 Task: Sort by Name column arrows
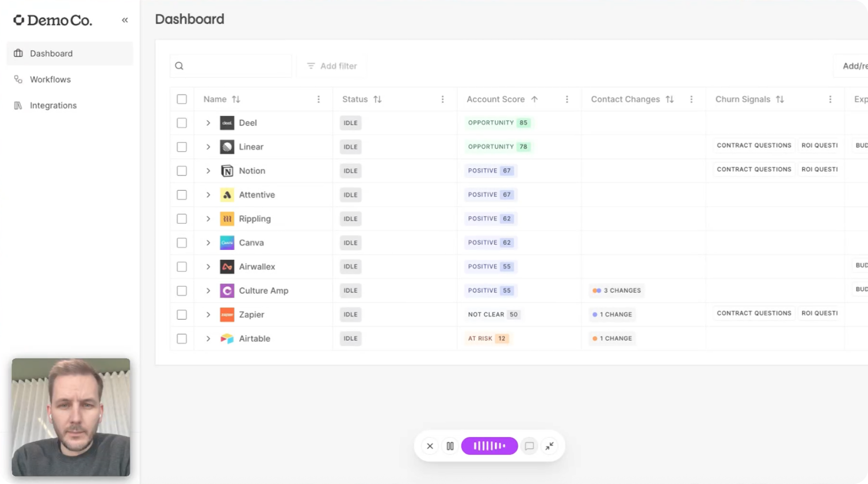[236, 99]
